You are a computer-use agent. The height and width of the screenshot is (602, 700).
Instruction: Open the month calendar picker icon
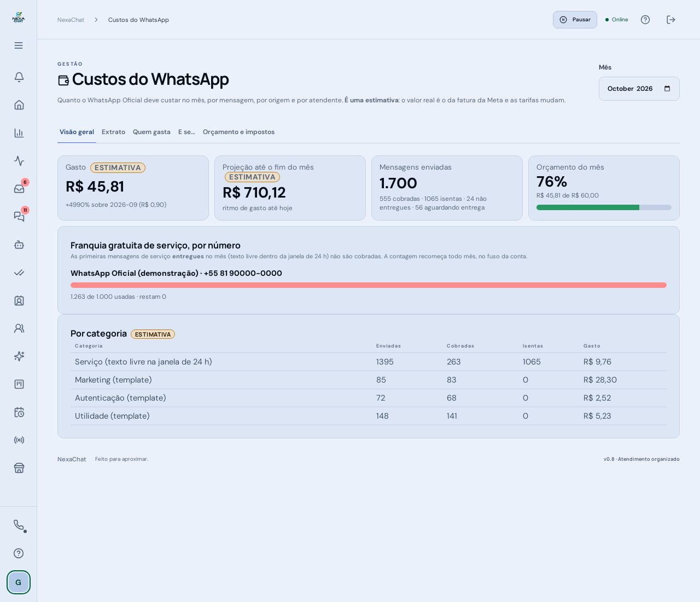coord(667,89)
